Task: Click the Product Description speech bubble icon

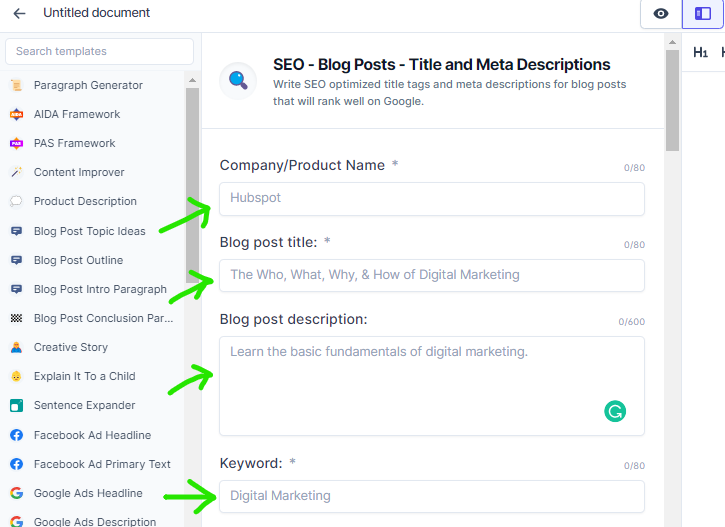Action: pyautogui.click(x=16, y=201)
